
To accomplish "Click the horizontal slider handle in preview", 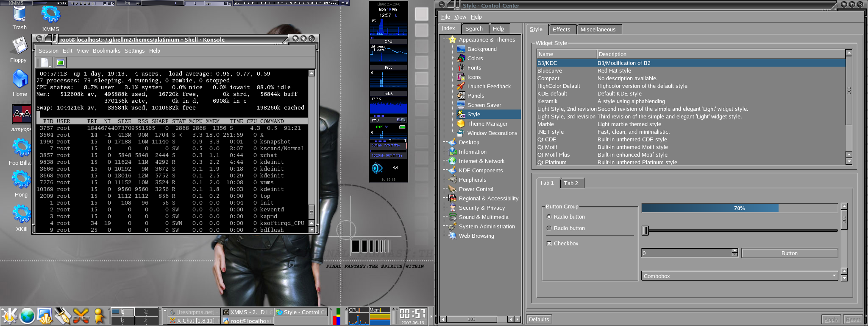I will 645,230.
